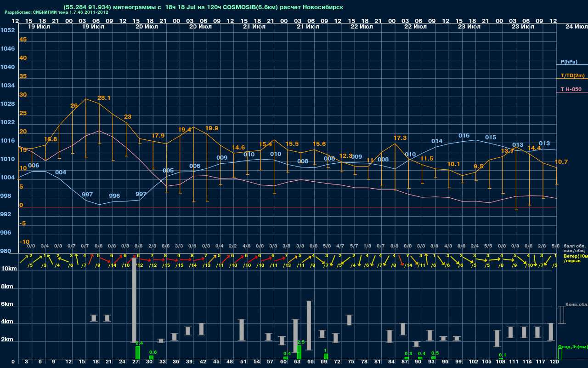Click the 980 pressure axis label
The width and height of the screenshot is (588, 368).
coord(6,251)
